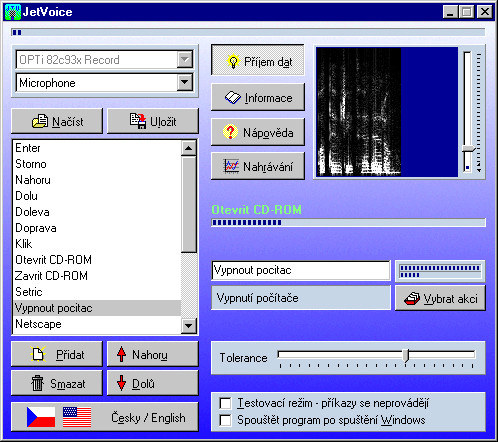Click the command name field Vypnout pocitac

(x=301, y=270)
